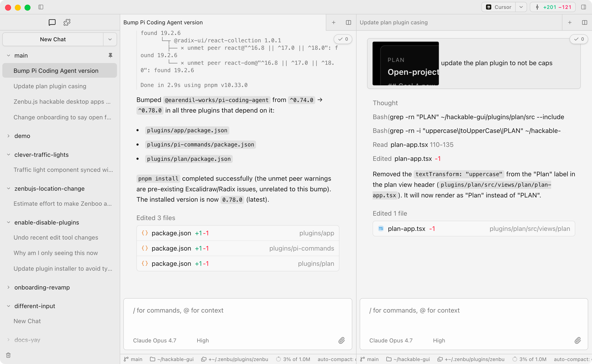Open the PLAN screenshot thumbnail
The image size is (592, 364).
click(406, 63)
